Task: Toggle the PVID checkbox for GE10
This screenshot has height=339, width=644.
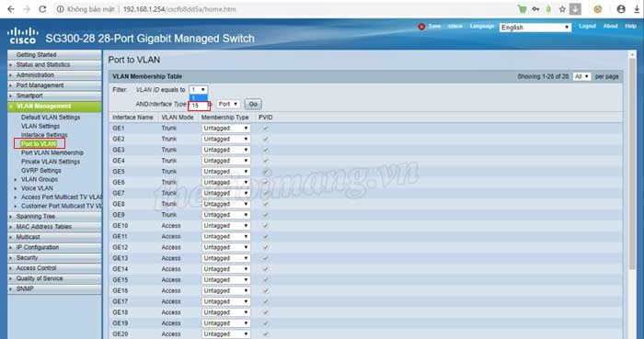Action: (x=265, y=226)
